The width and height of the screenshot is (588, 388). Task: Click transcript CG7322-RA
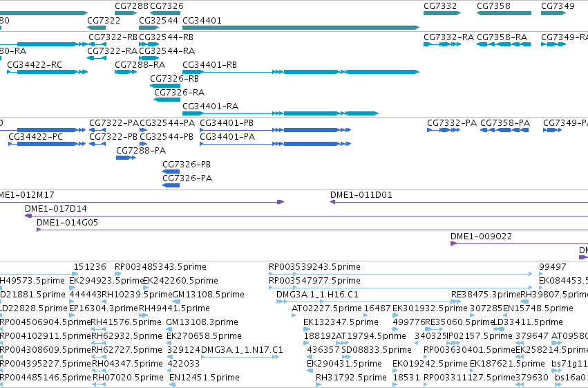[x=96, y=58]
